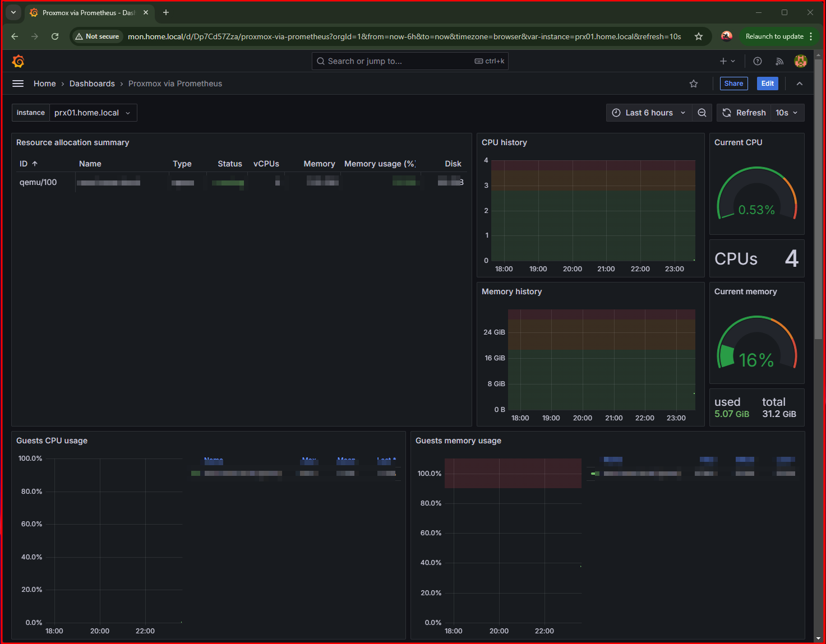Click the Refresh dashboard button
Viewport: 826px width, 644px height.
coord(744,113)
